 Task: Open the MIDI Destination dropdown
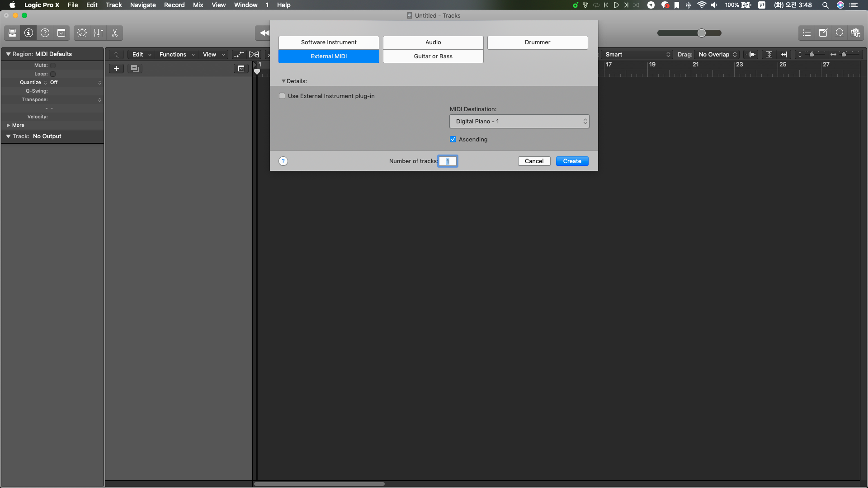pos(519,122)
